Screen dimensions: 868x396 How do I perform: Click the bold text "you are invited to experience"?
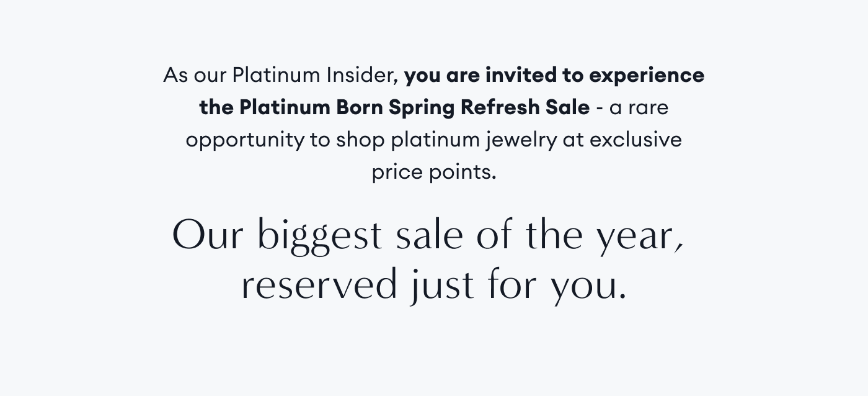pos(554,75)
